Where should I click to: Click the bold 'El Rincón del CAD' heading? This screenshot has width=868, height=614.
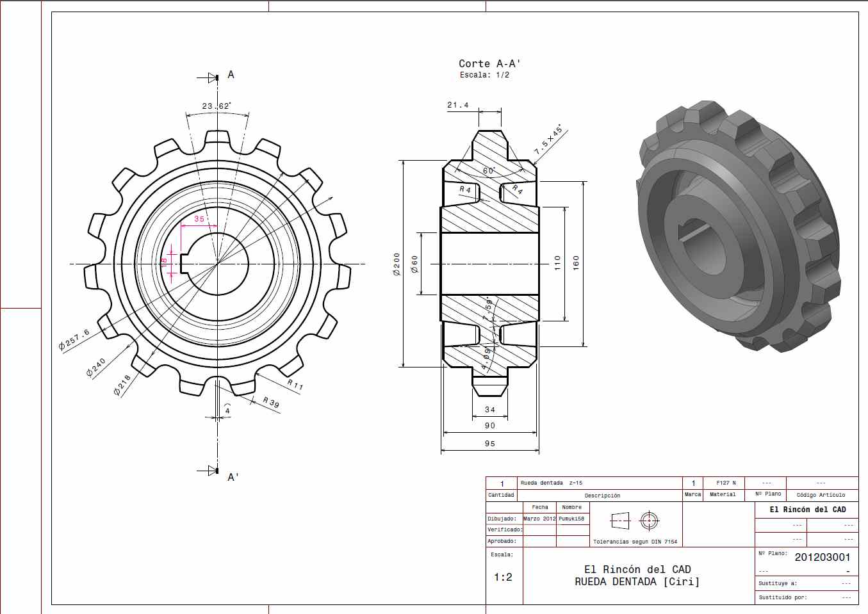click(x=808, y=510)
